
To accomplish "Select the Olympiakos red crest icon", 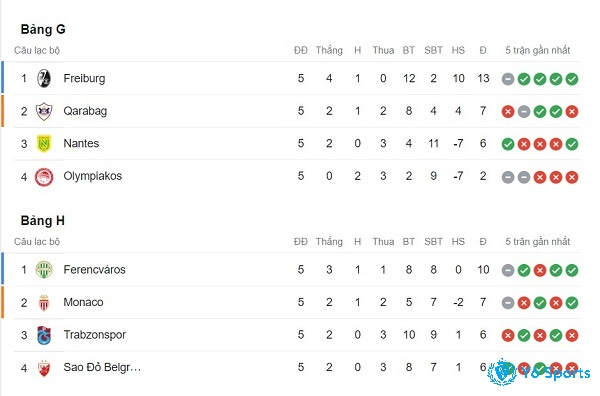I will tap(44, 177).
